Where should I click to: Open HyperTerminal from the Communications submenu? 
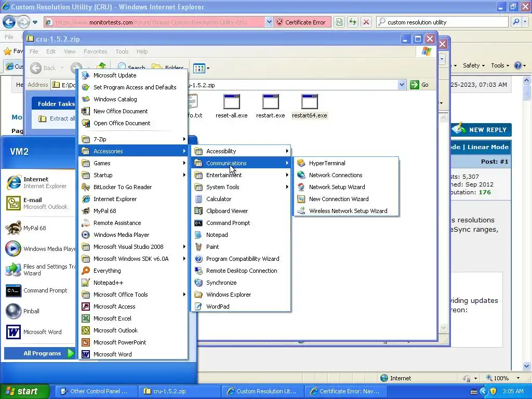(x=345, y=163)
